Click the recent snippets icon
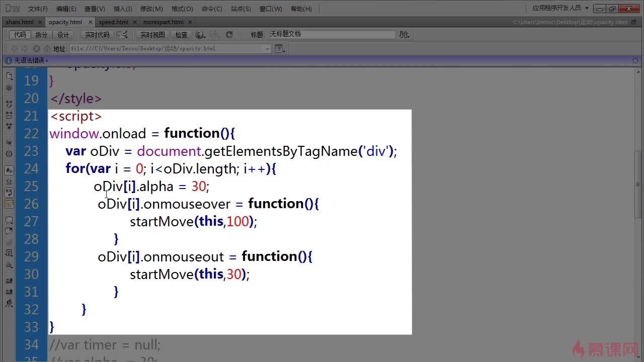644x362 pixels. (x=9, y=253)
